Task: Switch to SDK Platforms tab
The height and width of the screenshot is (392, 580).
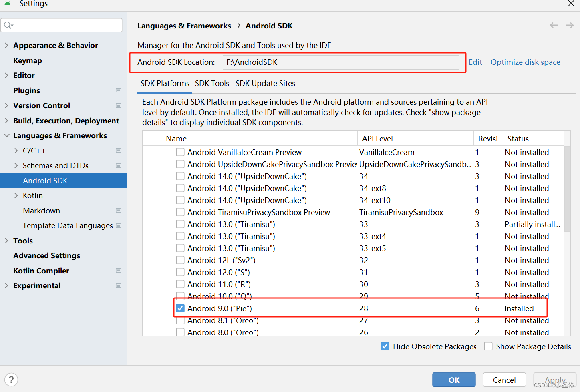Action: (165, 83)
